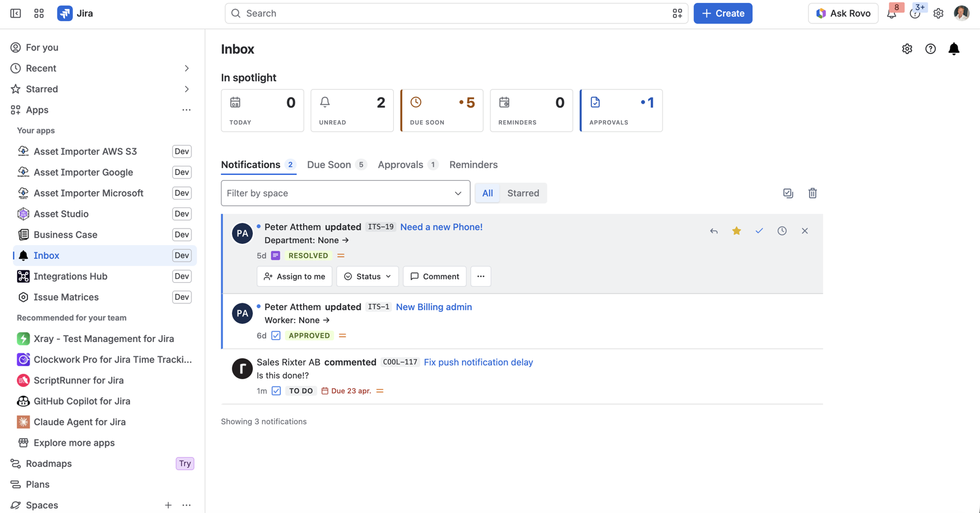Toggle star on Need a new Phone notification

coord(737,231)
